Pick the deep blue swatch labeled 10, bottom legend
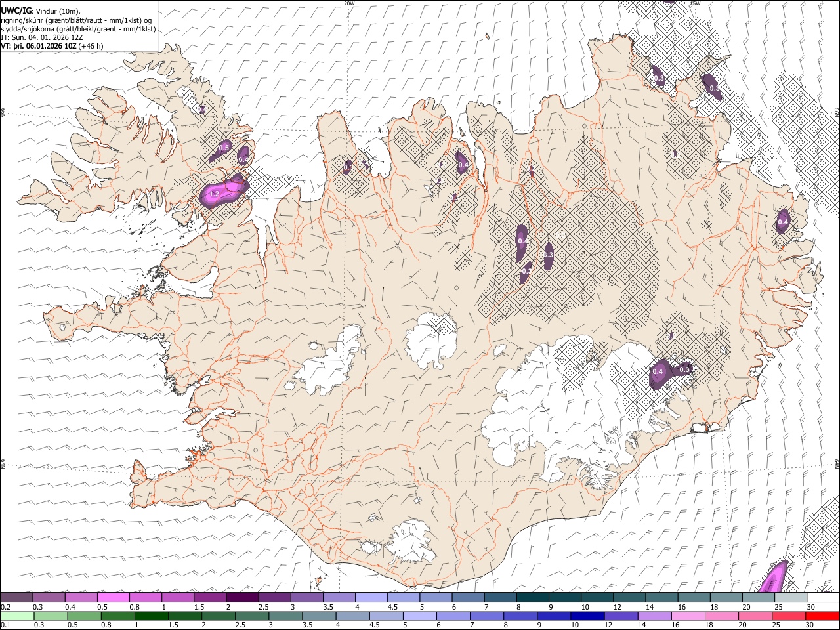Viewport: 840px width, 630px height. pos(588,616)
